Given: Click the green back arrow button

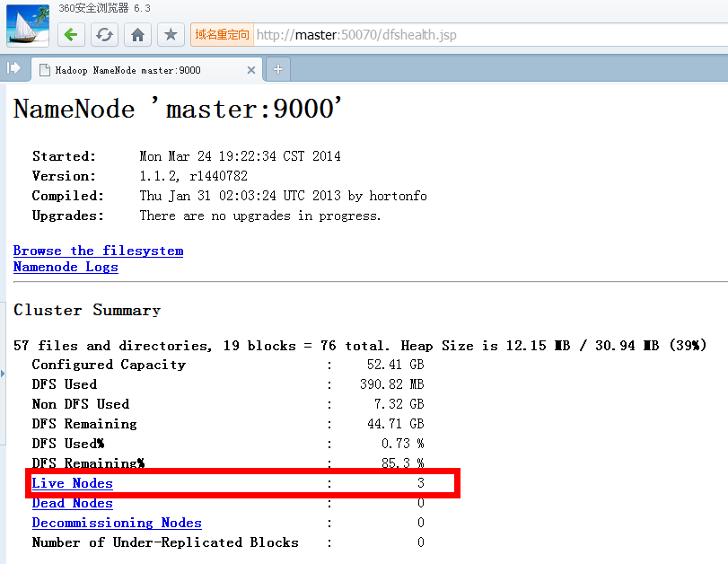Looking at the screenshot, I should [72, 35].
